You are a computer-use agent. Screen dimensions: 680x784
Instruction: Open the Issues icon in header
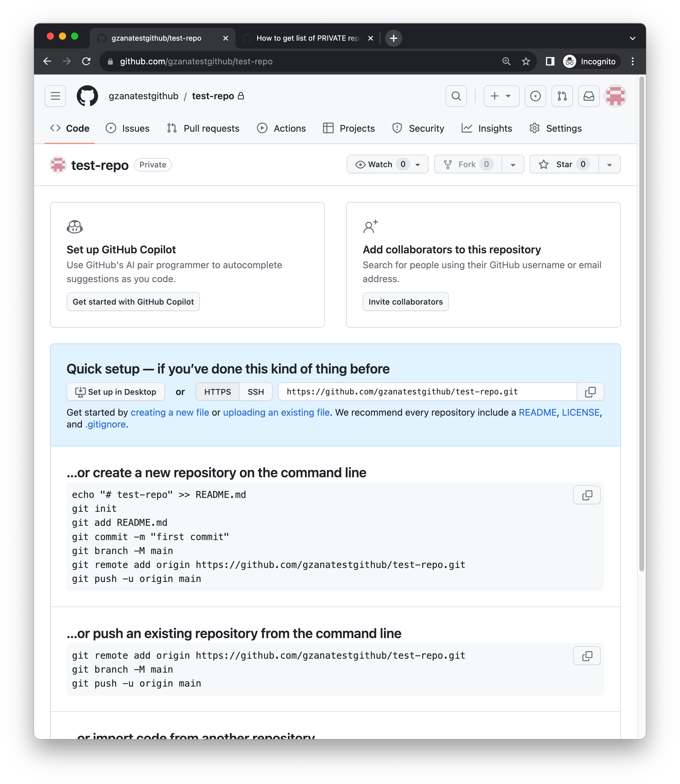click(535, 96)
